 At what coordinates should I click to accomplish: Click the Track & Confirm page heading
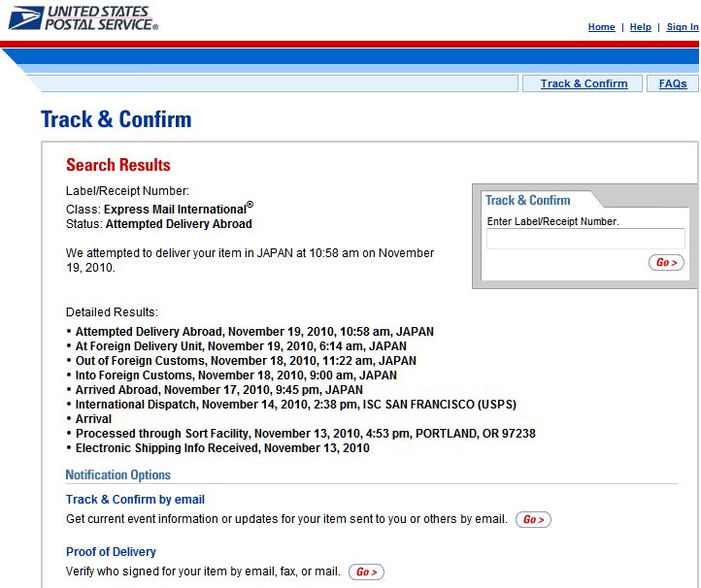pyautogui.click(x=116, y=119)
